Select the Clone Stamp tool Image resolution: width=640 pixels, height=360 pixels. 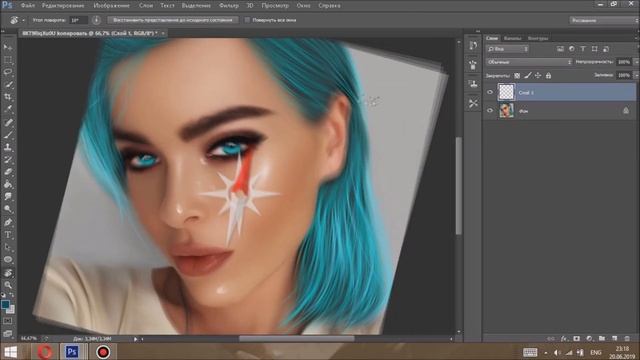8,147
